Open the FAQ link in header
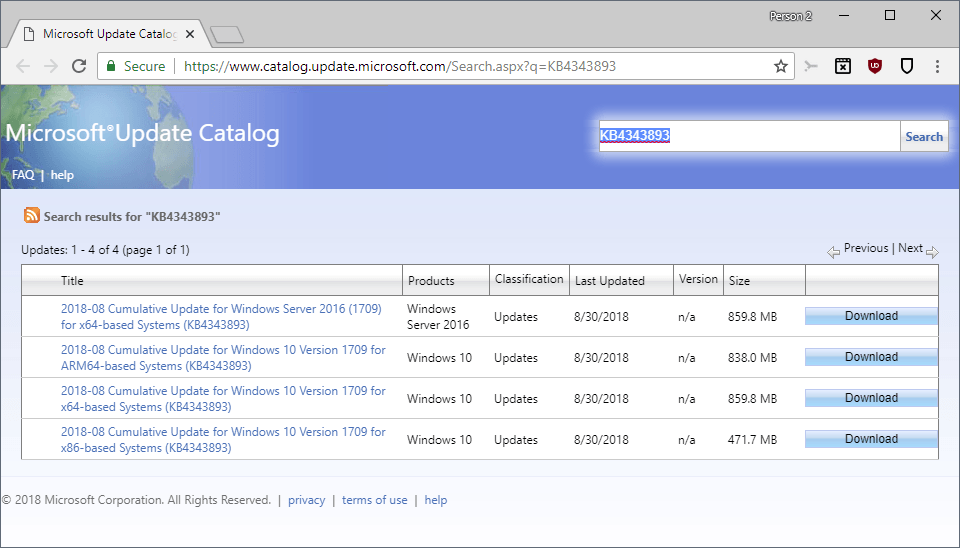Screen dimensions: 960x548 click(23, 175)
